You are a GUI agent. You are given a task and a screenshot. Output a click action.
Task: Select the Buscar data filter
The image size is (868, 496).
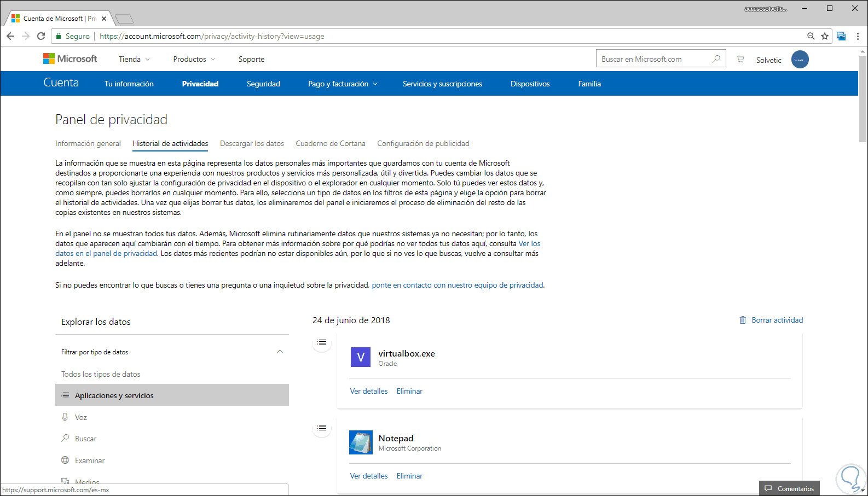click(x=85, y=439)
